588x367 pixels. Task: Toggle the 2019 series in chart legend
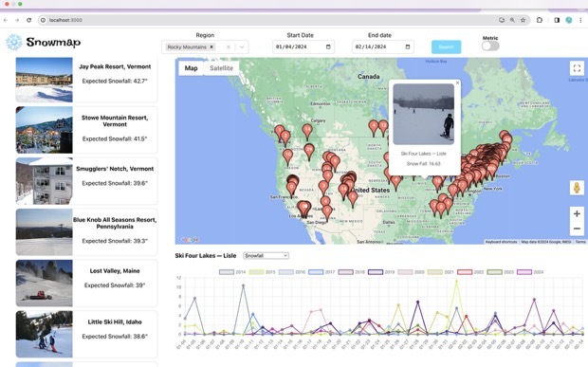pyautogui.click(x=381, y=272)
